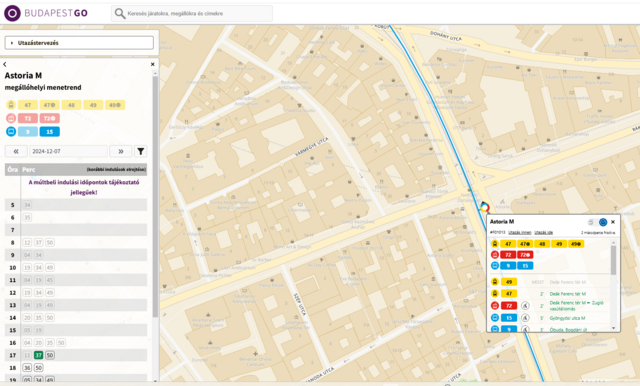Screen dimensions: 640x386
Task: Expand the Utazástervezés trip planner panel
Action: coord(79,42)
